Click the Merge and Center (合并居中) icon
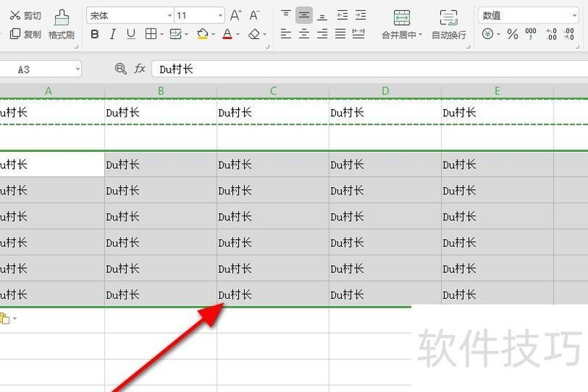The width and height of the screenshot is (588, 392). pos(401,18)
